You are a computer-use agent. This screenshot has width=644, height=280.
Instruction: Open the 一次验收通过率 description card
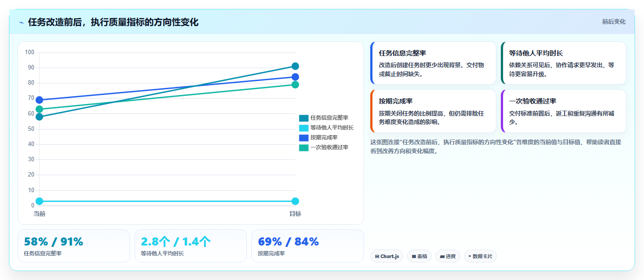563,111
